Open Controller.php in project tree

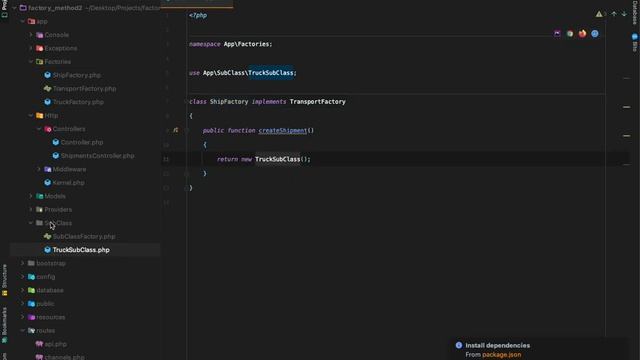(x=82, y=142)
